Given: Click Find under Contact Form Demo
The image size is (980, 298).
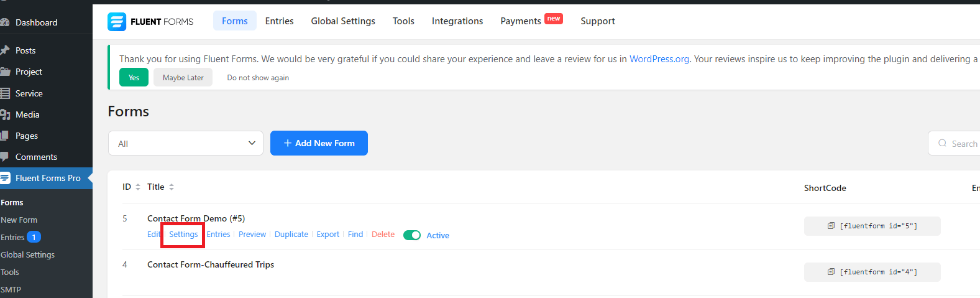Looking at the screenshot, I should pos(355,235).
